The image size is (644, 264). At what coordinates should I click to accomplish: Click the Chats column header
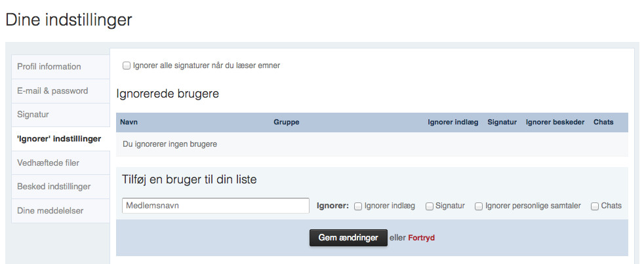tap(603, 122)
